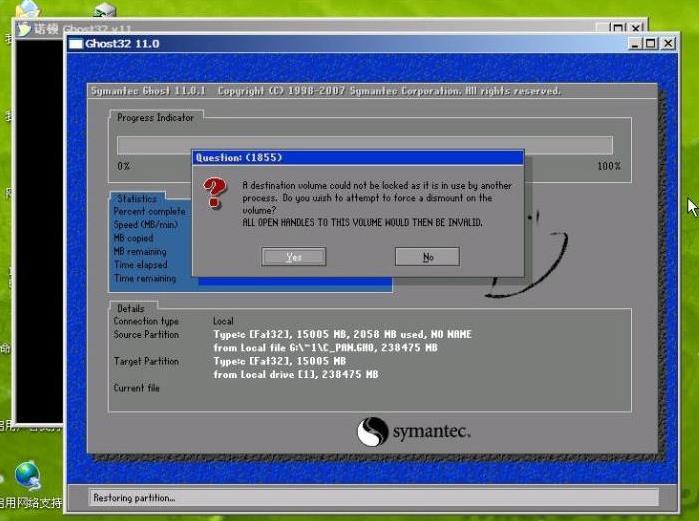Image resolution: width=699 pixels, height=521 pixels.
Task: Click the "Connection type" label
Action: click(146, 321)
